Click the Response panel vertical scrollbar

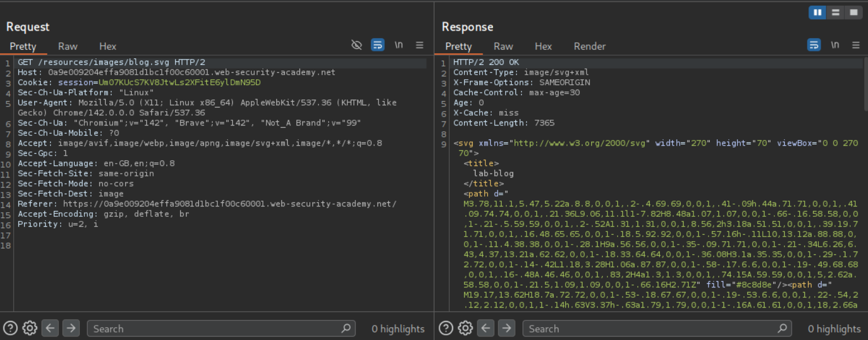(x=865, y=84)
